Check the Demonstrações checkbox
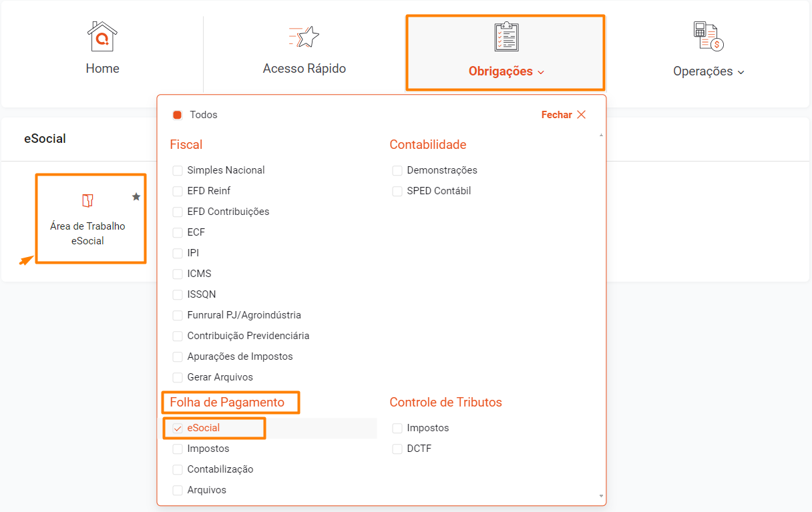Screen dimensions: 812x512 [397, 170]
